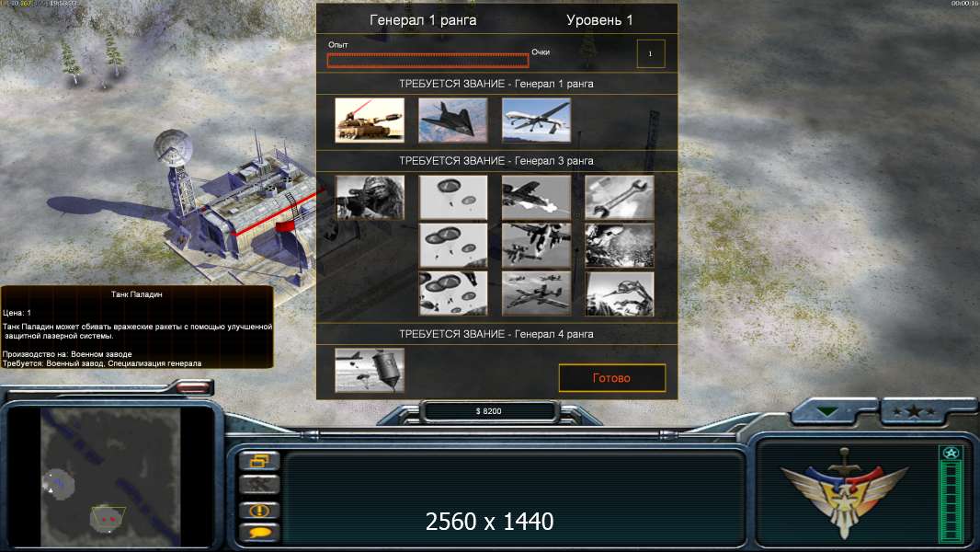Image resolution: width=980 pixels, height=552 pixels.
Task: Choose first-level Paradrop power icon
Action: pos(452,198)
